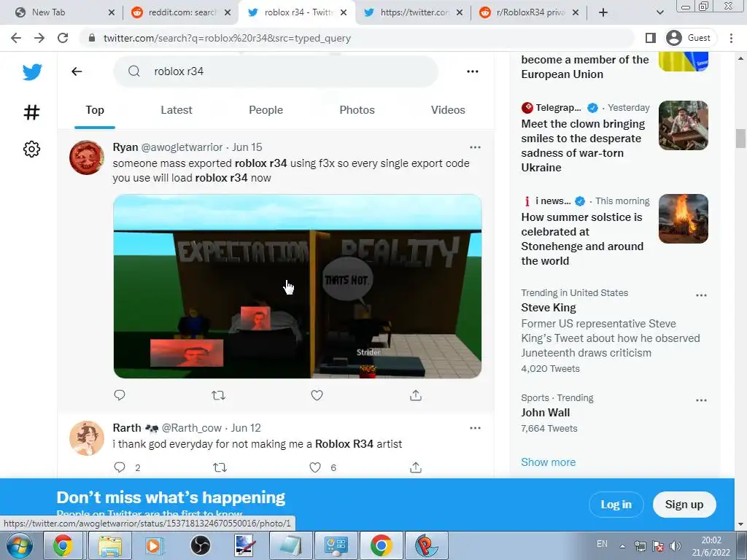Open Ryan's profile avatar
This screenshot has height=560, width=747.
tap(87, 157)
